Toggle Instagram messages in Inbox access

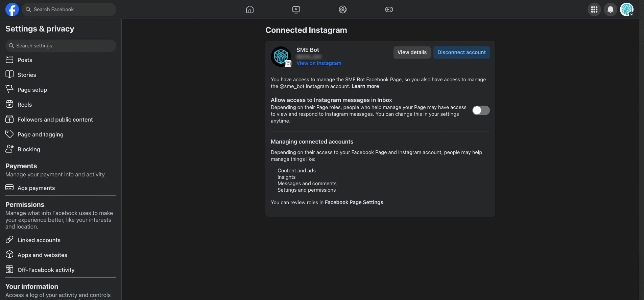[481, 110]
